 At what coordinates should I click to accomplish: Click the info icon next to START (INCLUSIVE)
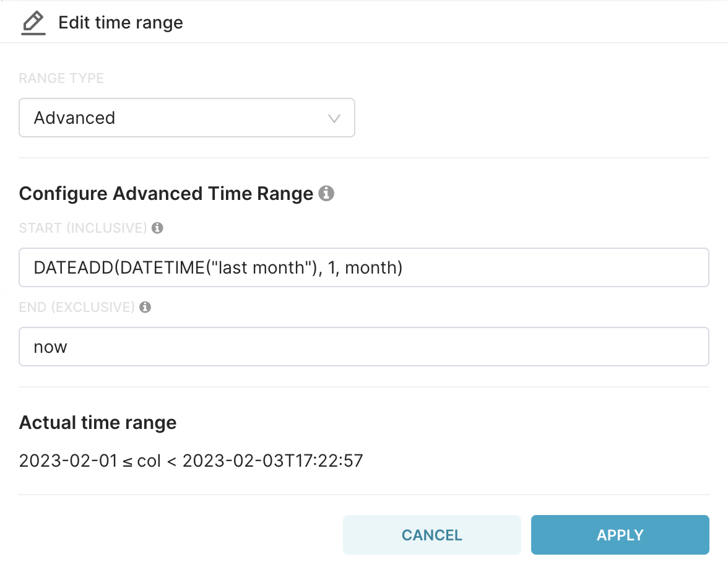pos(158,228)
